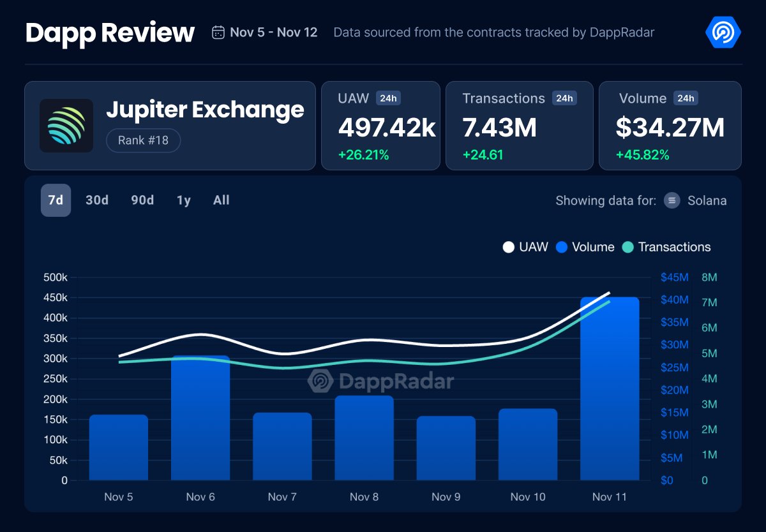Viewport: 766px width, 532px height.
Task: Click the Jupiter Exchange name
Action: [x=205, y=110]
